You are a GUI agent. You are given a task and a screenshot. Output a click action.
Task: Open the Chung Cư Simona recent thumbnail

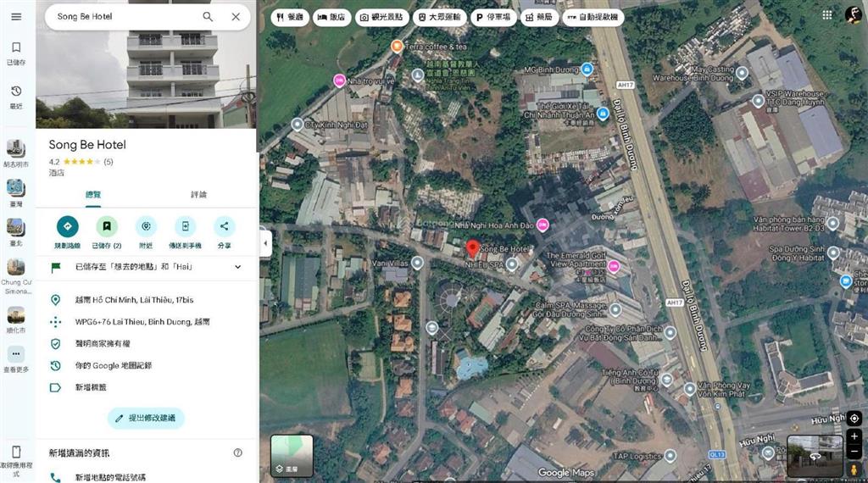pos(16,267)
